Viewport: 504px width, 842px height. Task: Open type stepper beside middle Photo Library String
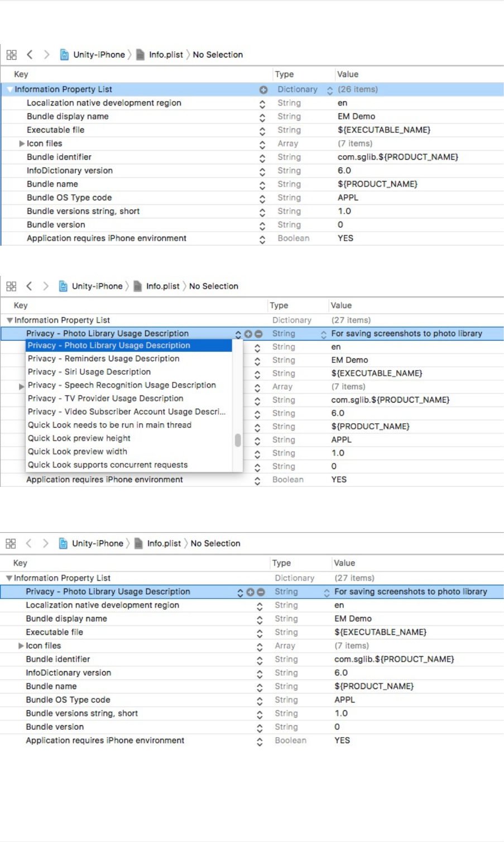click(323, 334)
